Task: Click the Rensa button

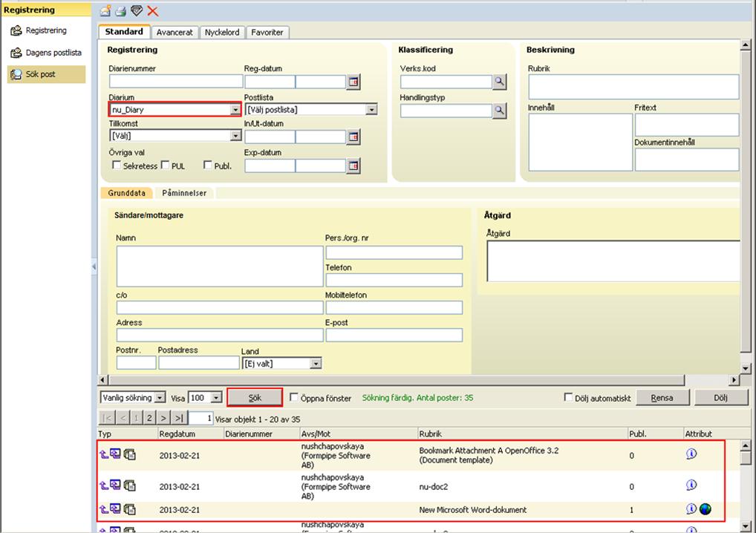Action: coord(662,398)
